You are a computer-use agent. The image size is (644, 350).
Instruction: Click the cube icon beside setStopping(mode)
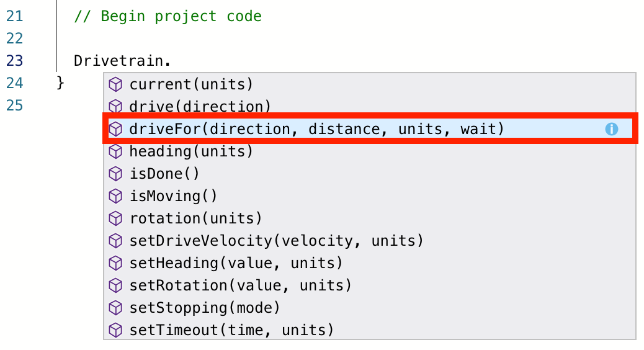coord(115,308)
